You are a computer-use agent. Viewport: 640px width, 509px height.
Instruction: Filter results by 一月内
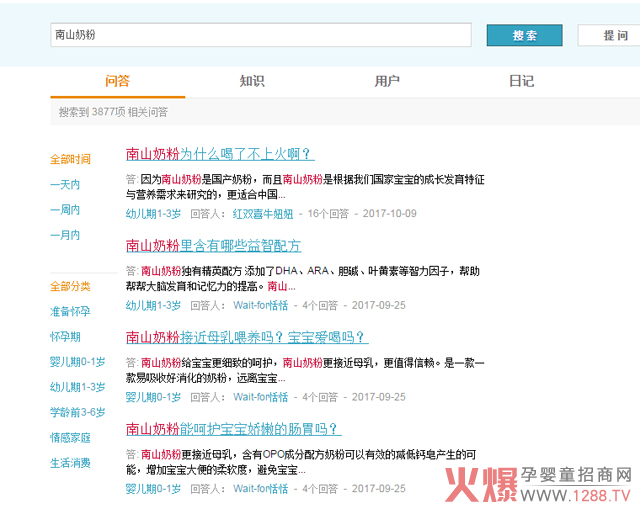[65, 235]
